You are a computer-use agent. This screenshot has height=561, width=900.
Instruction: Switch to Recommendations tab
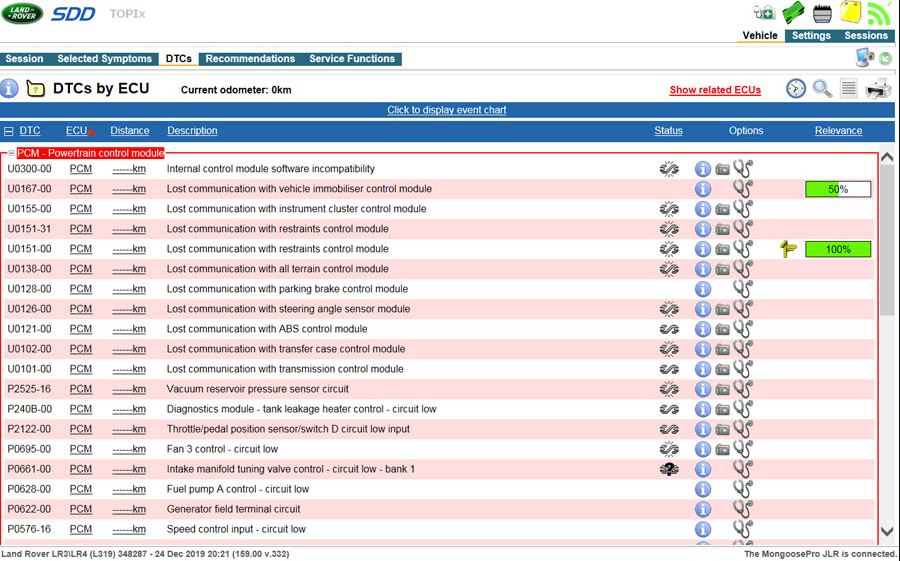(x=250, y=59)
